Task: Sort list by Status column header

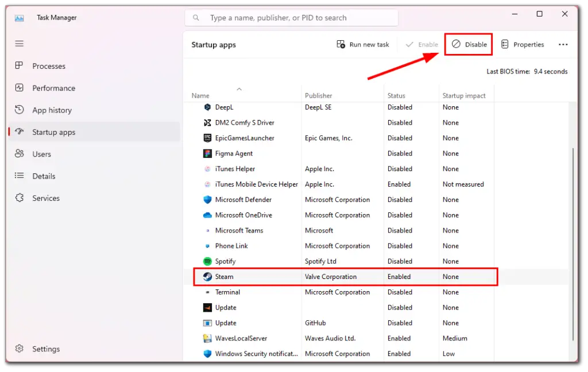Action: [396, 96]
